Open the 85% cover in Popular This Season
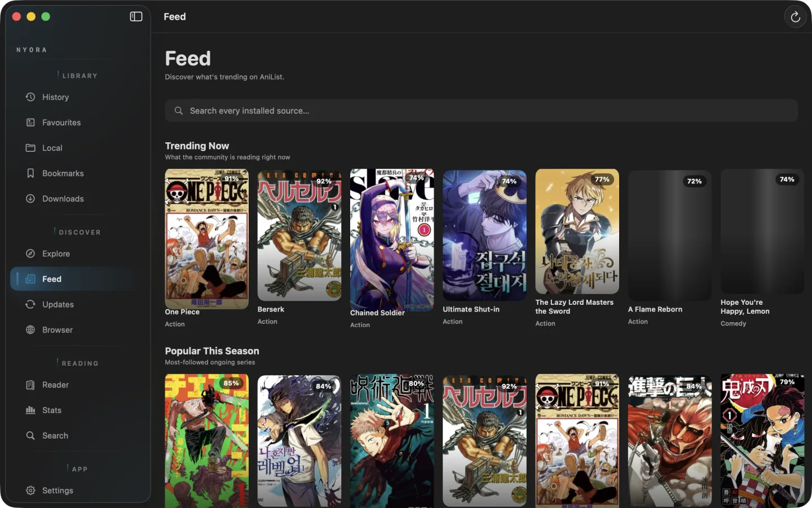This screenshot has height=508, width=812. 206,441
